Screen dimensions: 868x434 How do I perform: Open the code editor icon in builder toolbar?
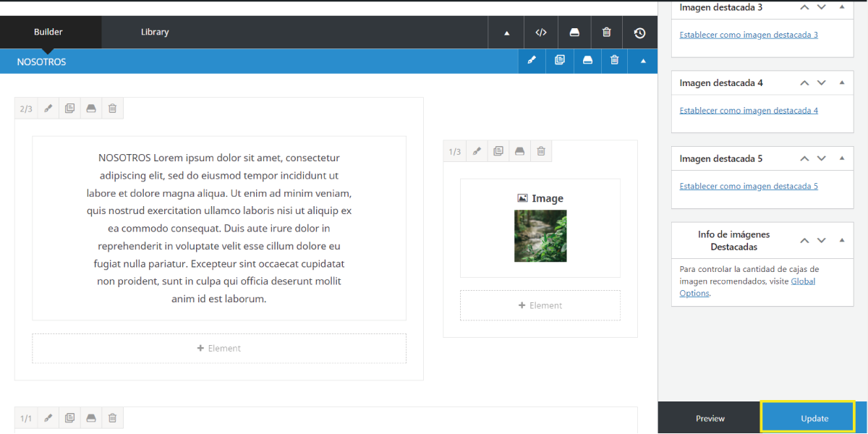(x=540, y=33)
